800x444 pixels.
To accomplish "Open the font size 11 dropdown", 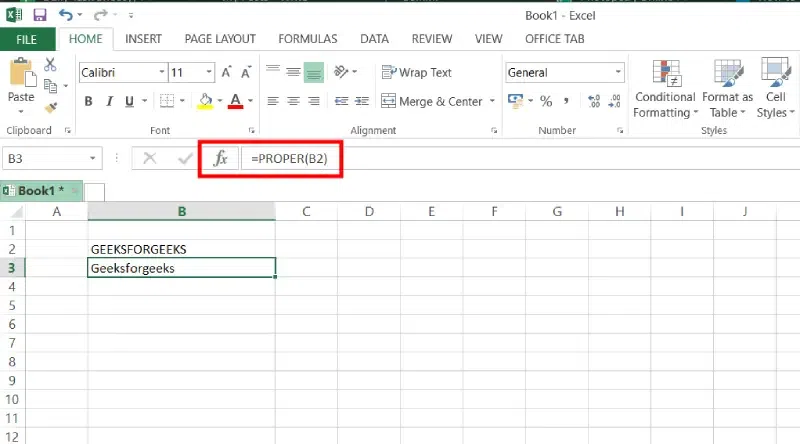I will [209, 72].
